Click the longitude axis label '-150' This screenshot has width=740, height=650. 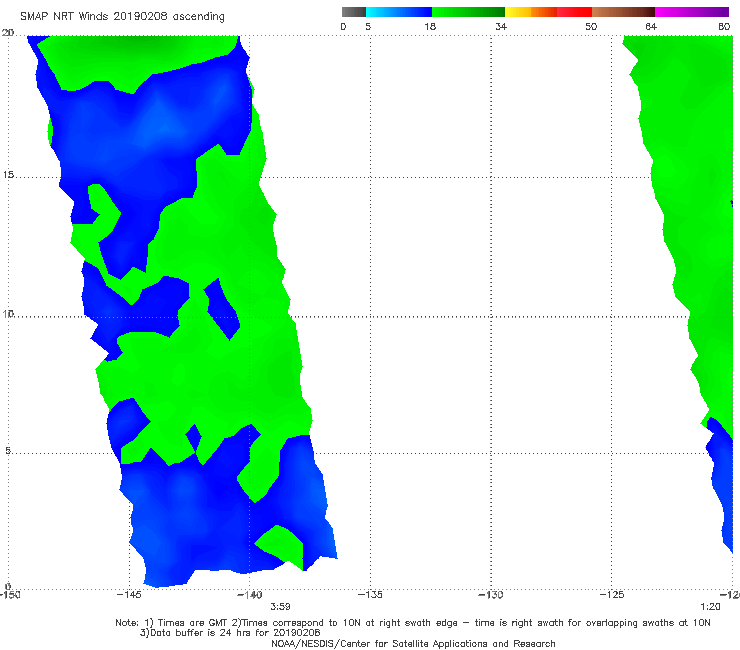[10, 594]
